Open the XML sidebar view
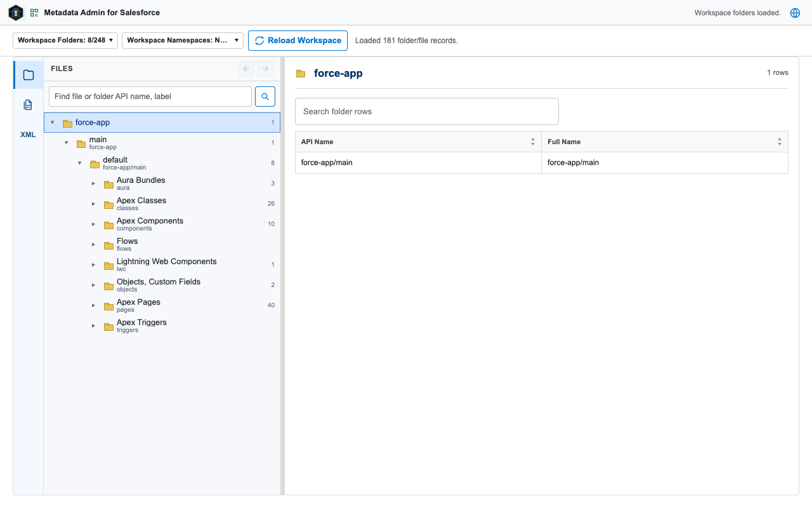The width and height of the screenshot is (812, 508). (29, 135)
